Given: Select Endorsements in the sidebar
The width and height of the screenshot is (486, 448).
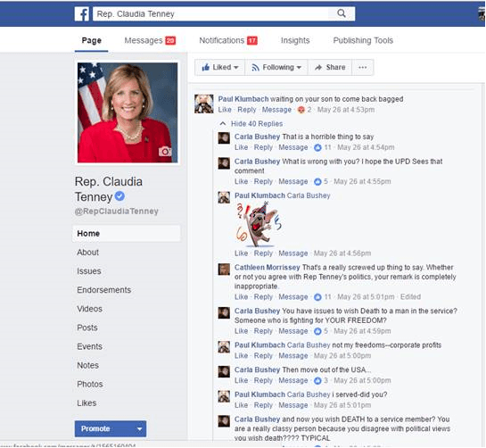Looking at the screenshot, I should [103, 290].
